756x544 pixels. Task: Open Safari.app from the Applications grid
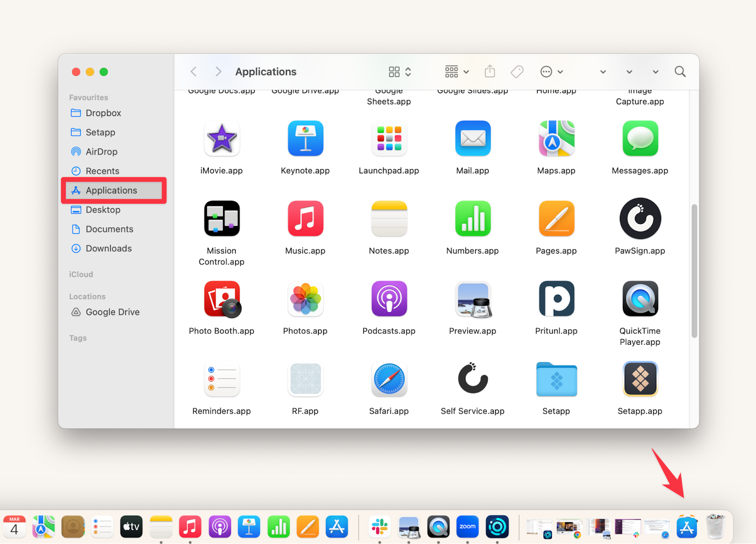click(x=389, y=379)
